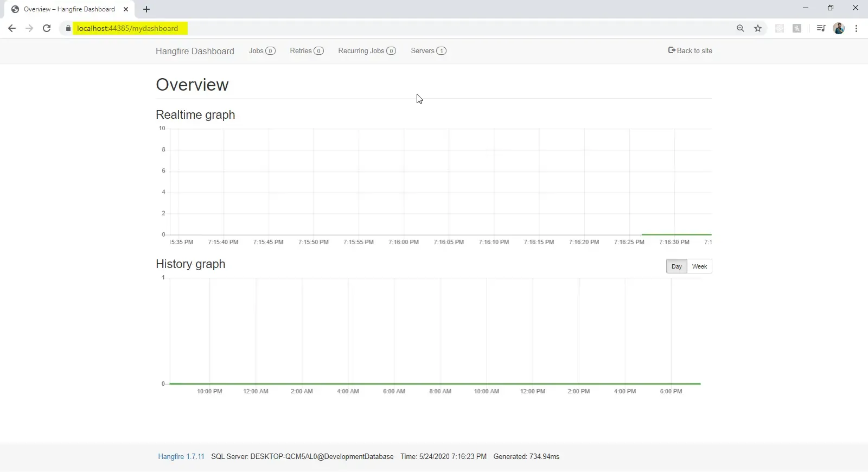Open Chrome's three-dot menu

[x=856, y=28]
